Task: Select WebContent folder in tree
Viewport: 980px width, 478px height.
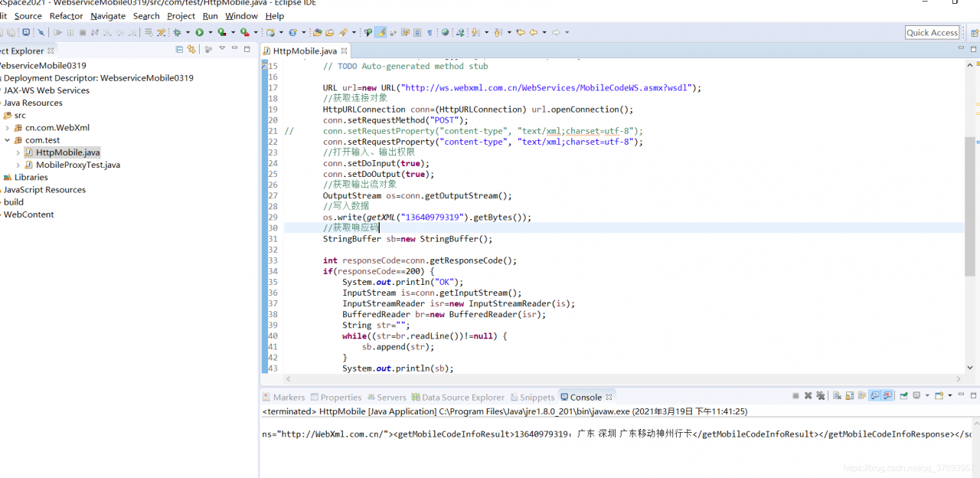Action: pos(28,214)
